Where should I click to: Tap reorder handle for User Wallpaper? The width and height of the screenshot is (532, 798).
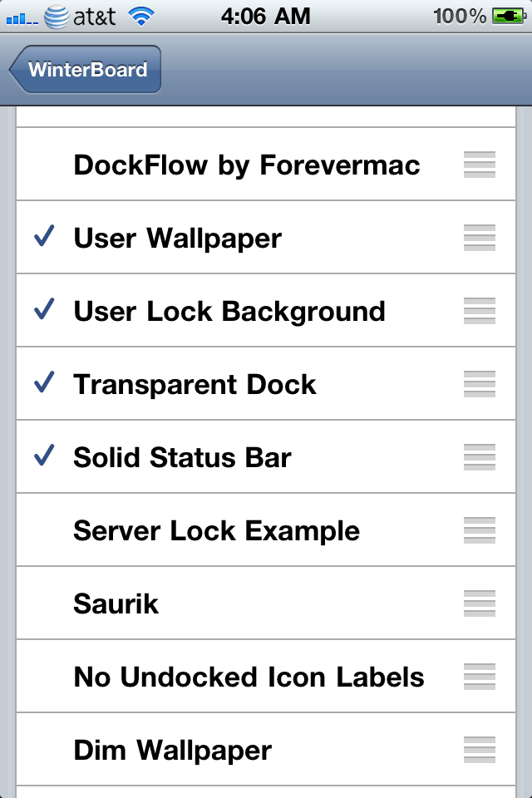tap(479, 238)
